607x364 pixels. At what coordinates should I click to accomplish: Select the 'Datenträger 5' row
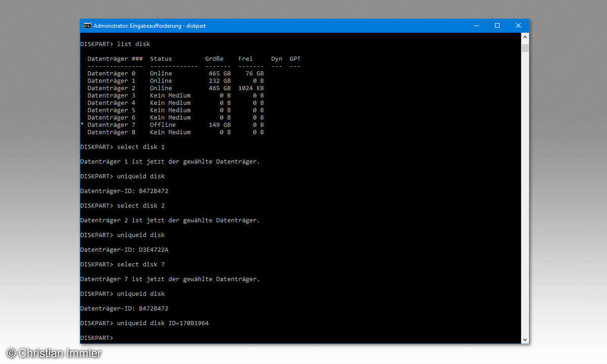tap(176, 110)
